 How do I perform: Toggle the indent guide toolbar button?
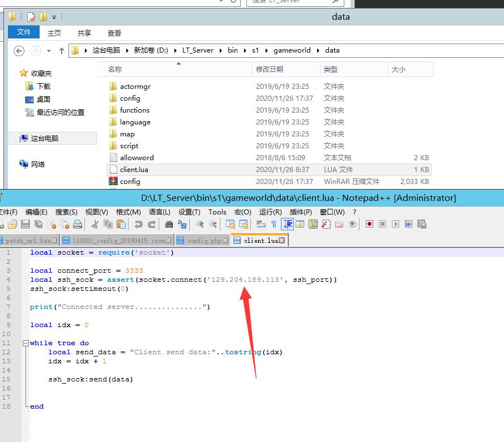click(288, 224)
